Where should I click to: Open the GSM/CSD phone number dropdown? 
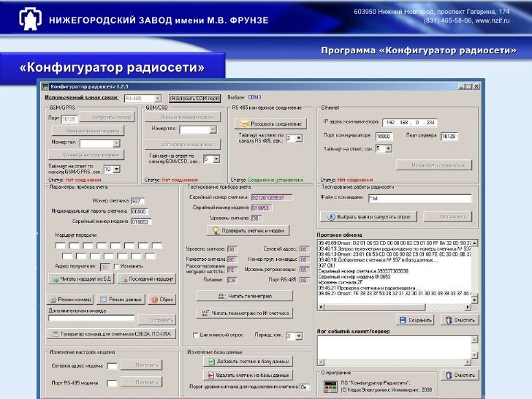tap(213, 129)
